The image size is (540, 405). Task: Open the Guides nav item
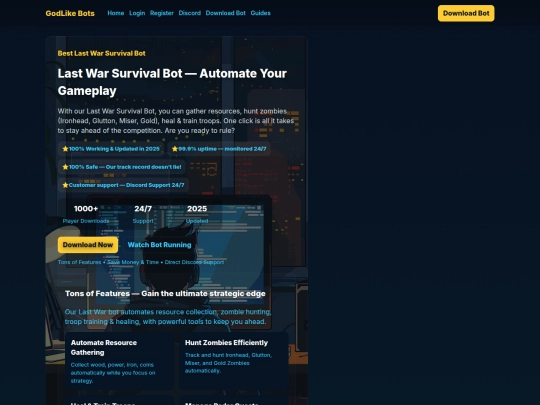tap(261, 13)
